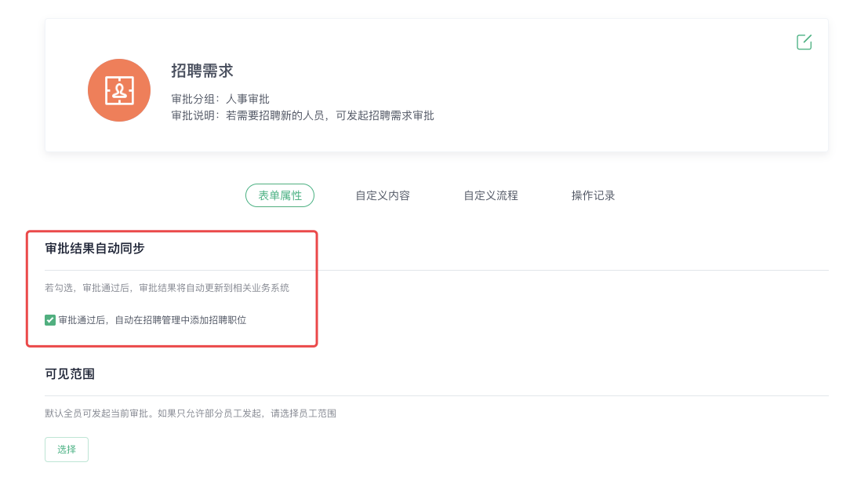Image resolution: width=868 pixels, height=499 pixels.
Task: Click the 可见范围 section heading
Action: point(70,373)
